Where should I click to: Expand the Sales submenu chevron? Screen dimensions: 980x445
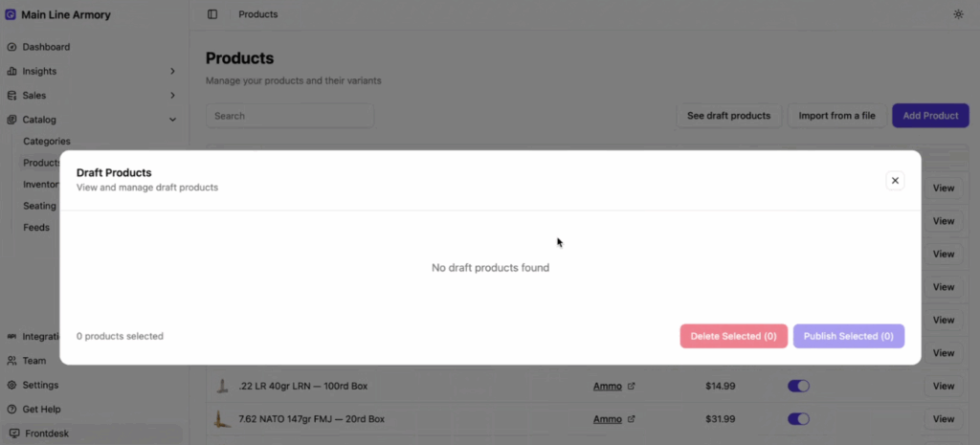click(x=172, y=96)
